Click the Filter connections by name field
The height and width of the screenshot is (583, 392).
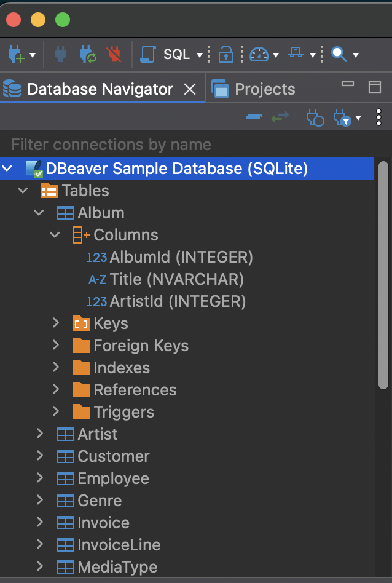pyautogui.click(x=184, y=145)
